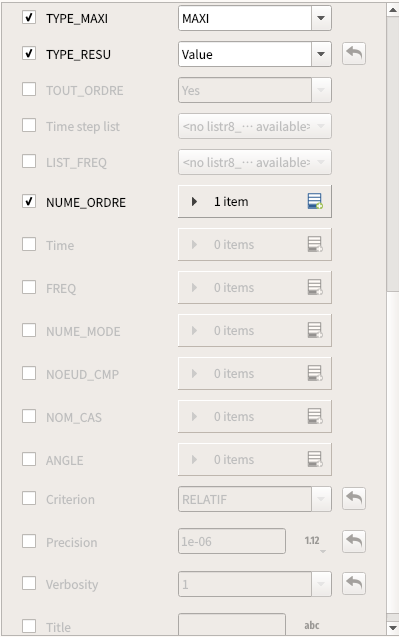Click the add-item icon in NUME_ORDRE row
This screenshot has width=399, height=637.
pos(315,202)
